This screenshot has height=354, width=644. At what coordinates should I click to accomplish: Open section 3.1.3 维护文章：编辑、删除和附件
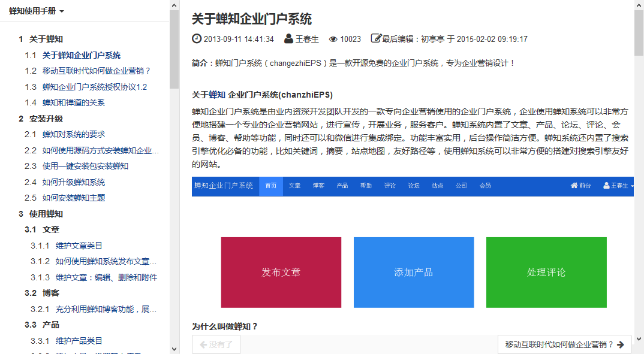(106, 278)
